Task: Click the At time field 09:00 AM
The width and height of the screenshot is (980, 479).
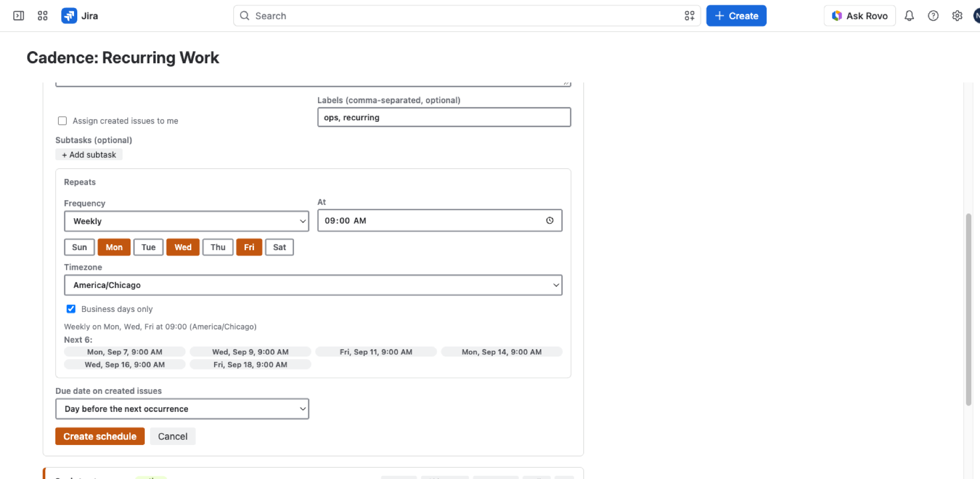Action: click(440, 220)
